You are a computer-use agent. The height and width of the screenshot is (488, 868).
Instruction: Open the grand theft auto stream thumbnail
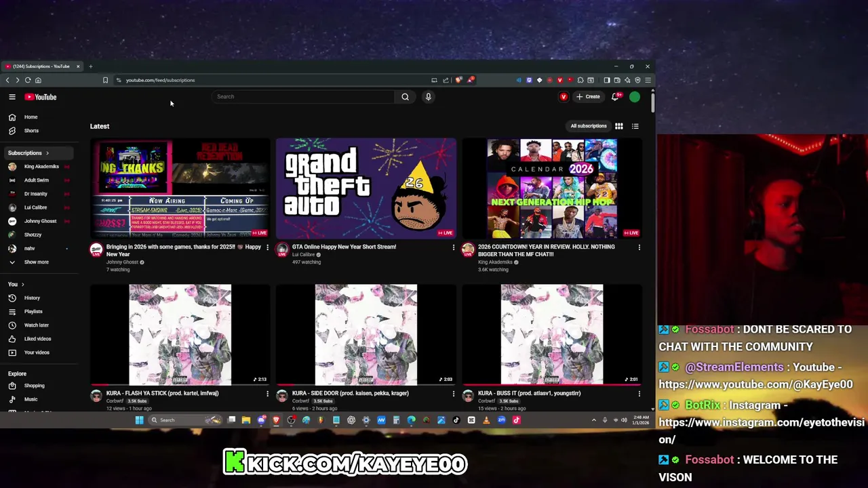366,188
